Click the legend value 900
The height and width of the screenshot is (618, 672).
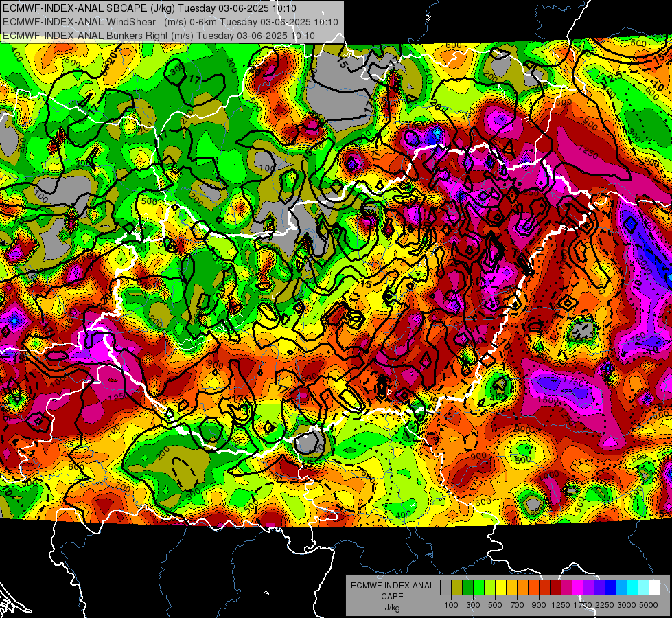[539, 605]
